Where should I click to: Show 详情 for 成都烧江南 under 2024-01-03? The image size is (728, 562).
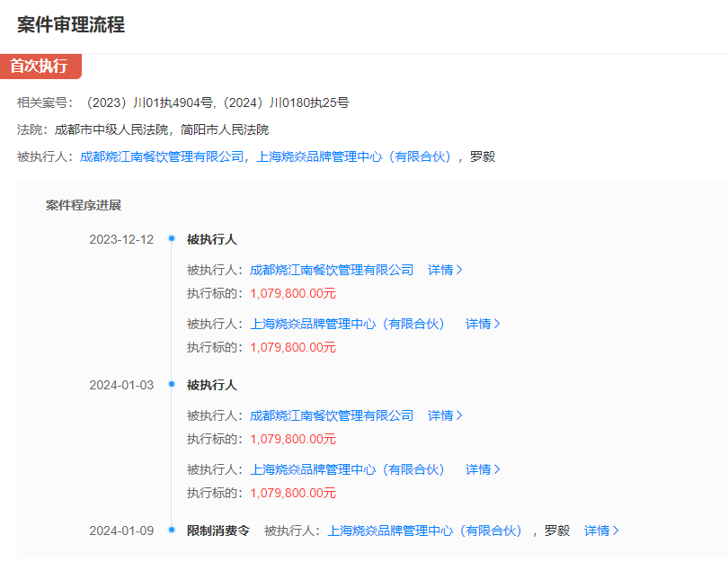[445, 415]
